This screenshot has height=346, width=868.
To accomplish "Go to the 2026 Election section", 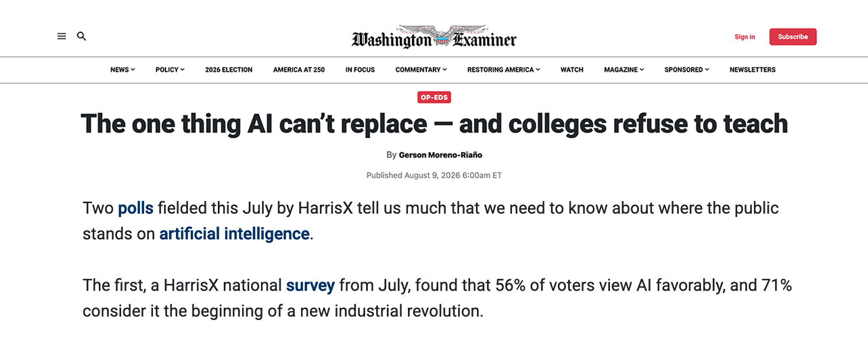I will click(x=229, y=70).
